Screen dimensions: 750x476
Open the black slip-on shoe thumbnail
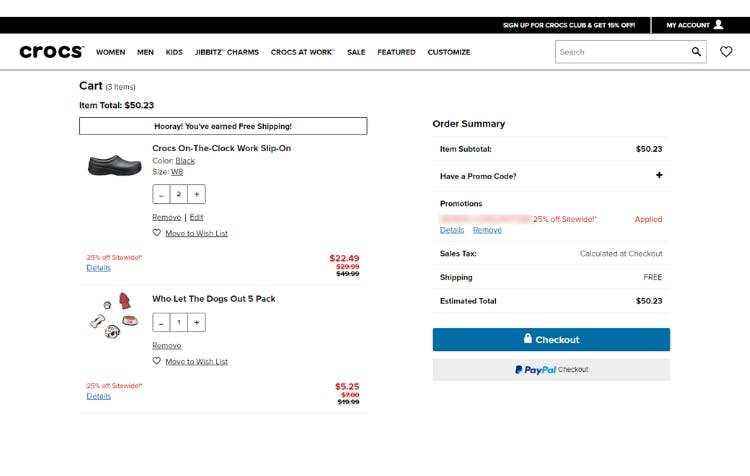click(115, 165)
